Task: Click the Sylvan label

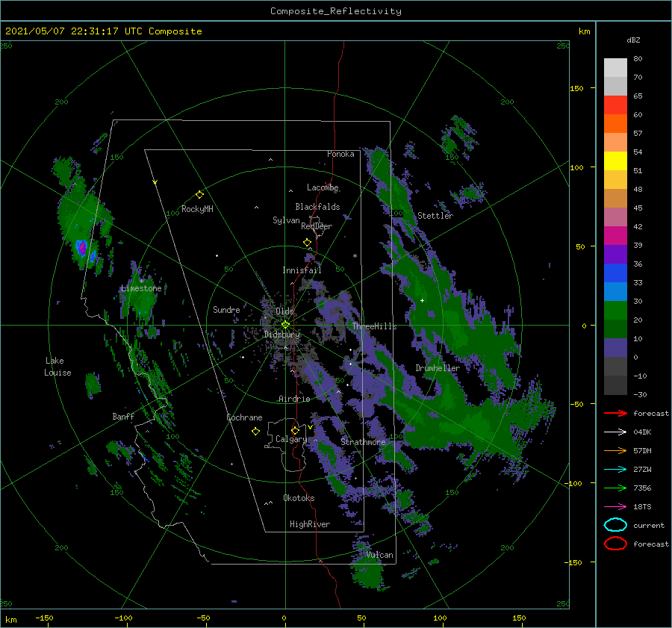Action: coord(286,220)
